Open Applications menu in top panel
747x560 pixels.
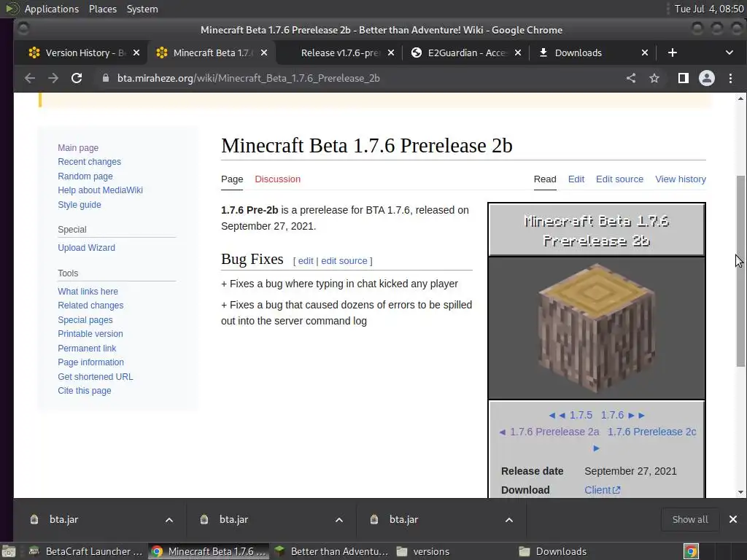(52, 9)
